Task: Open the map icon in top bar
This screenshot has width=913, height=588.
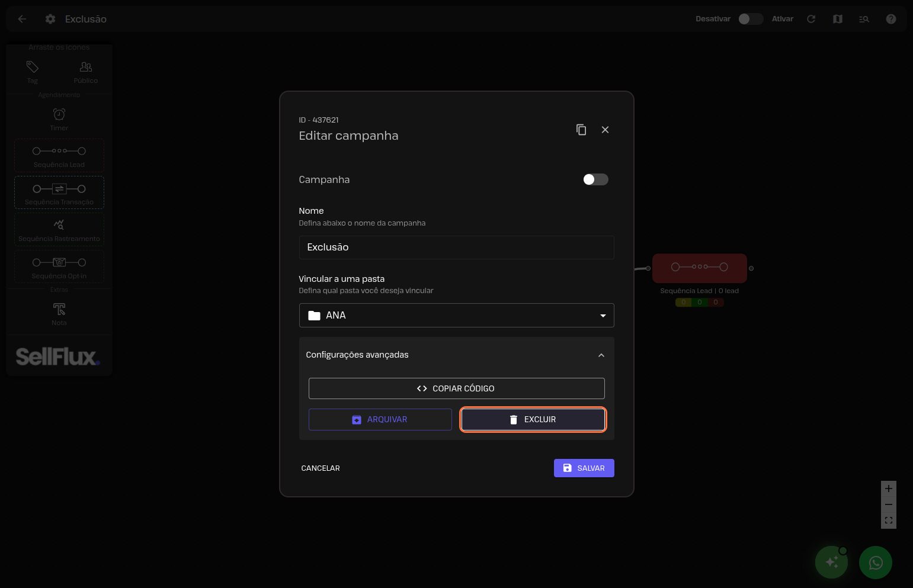Action: [837, 19]
